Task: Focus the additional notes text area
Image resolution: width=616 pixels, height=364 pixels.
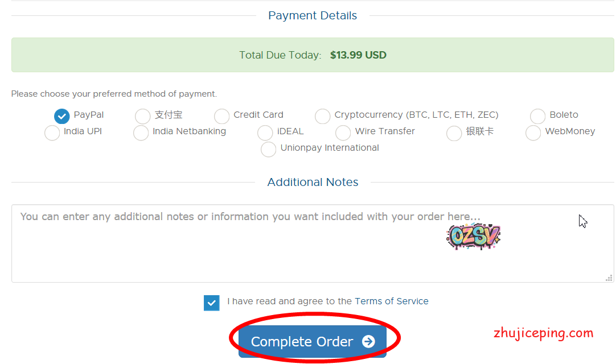Action: point(228,250)
